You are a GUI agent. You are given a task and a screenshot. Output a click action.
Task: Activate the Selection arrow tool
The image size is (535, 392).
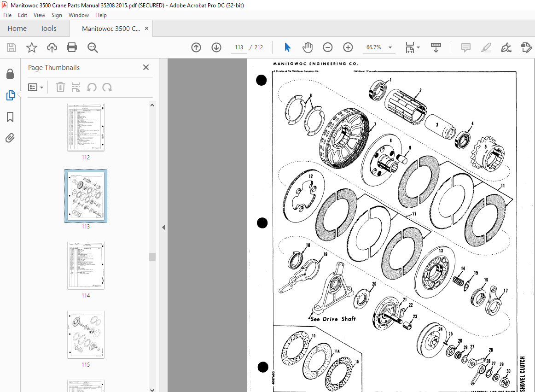pyautogui.click(x=287, y=47)
